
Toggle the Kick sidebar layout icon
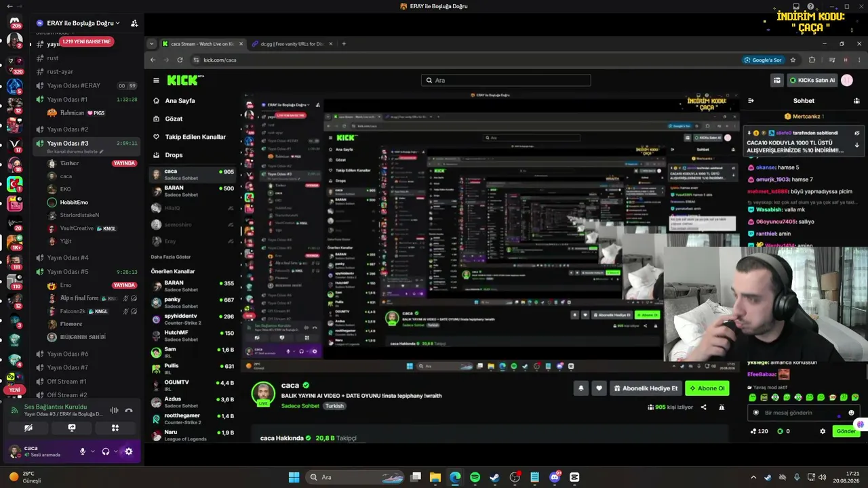pos(777,80)
